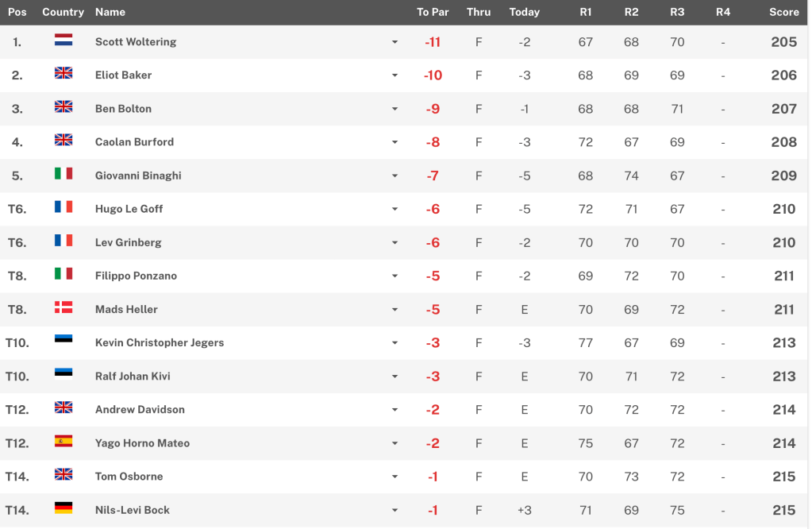This screenshot has width=812, height=529.
Task: Expand Caolan Burford's row details arrow
Action: (394, 142)
